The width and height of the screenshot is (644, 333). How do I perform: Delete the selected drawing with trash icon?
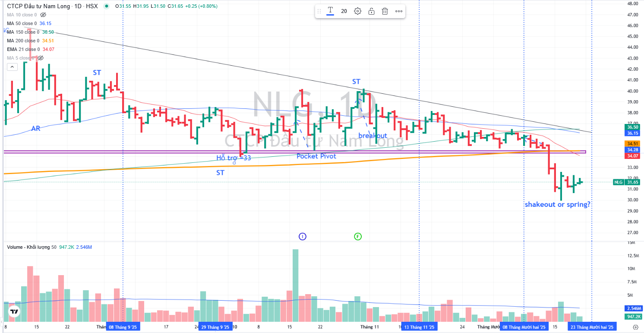tap(385, 11)
